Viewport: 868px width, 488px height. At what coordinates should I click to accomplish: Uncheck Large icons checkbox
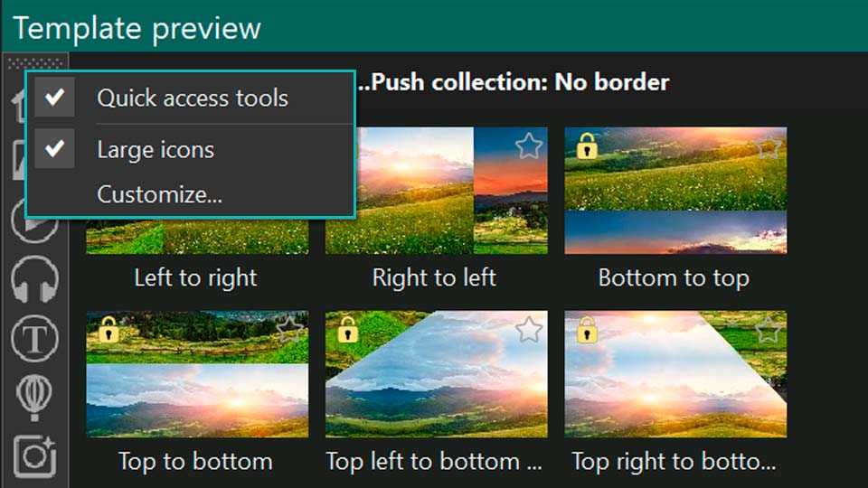(x=54, y=148)
